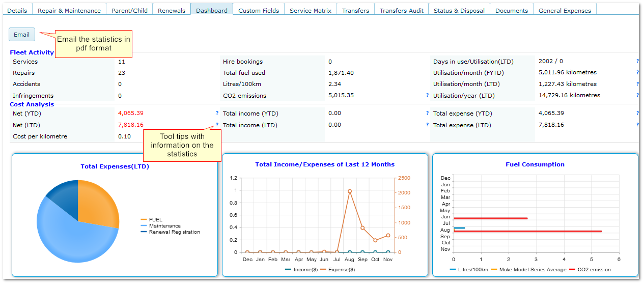Toggle Renewal Registration legend entry

174,232
